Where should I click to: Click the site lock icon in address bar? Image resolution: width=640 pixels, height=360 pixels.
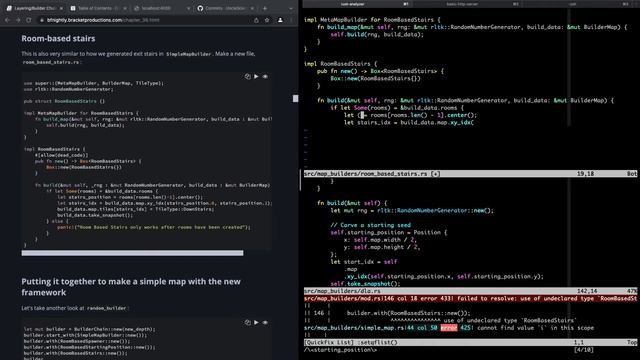point(42,20)
